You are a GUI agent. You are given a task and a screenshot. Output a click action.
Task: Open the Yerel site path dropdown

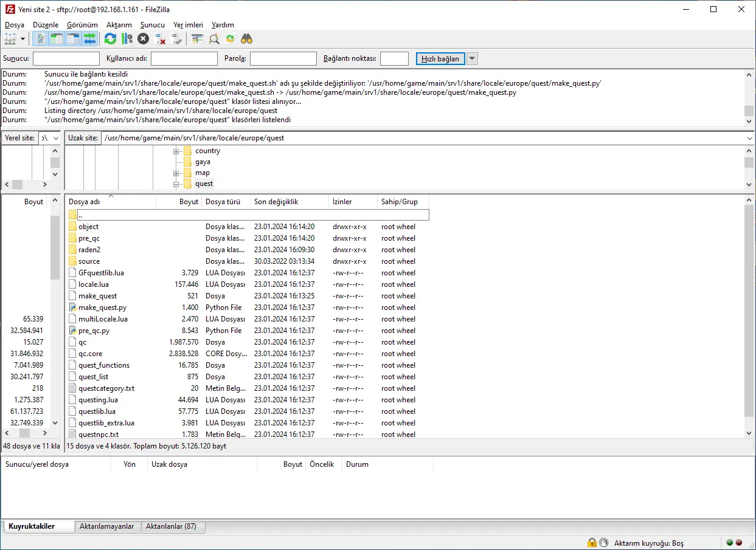(x=56, y=138)
